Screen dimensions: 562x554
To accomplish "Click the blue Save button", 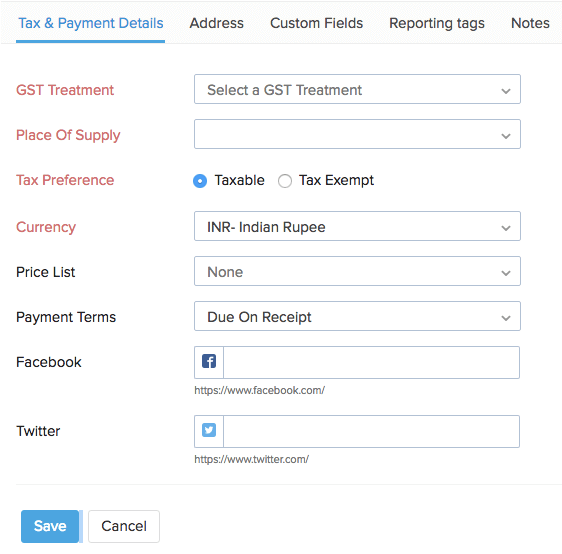I will [x=50, y=526].
